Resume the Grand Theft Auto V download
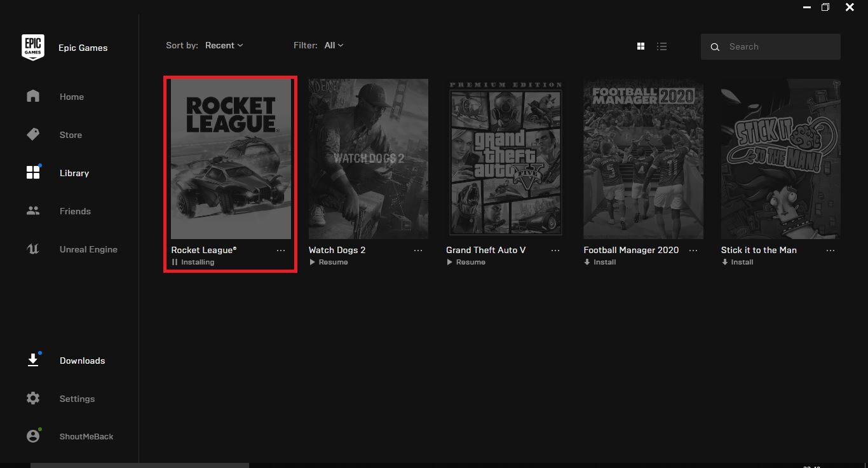The image size is (868, 468). pos(466,262)
